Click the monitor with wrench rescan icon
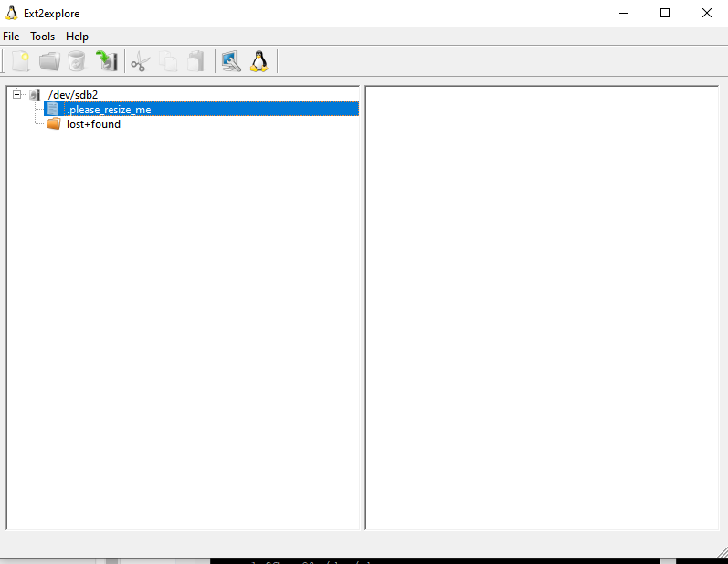Screen dimensions: 728x564 pos(231,61)
